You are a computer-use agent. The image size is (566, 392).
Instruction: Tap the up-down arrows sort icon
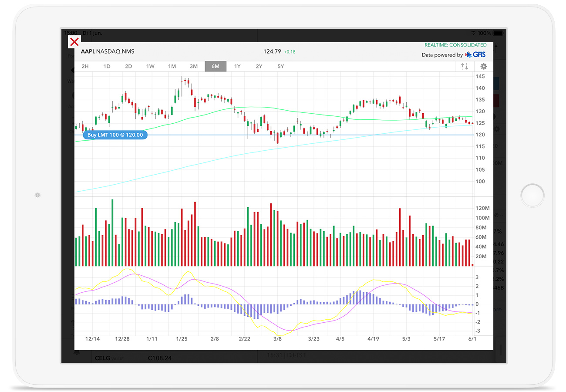[465, 66]
